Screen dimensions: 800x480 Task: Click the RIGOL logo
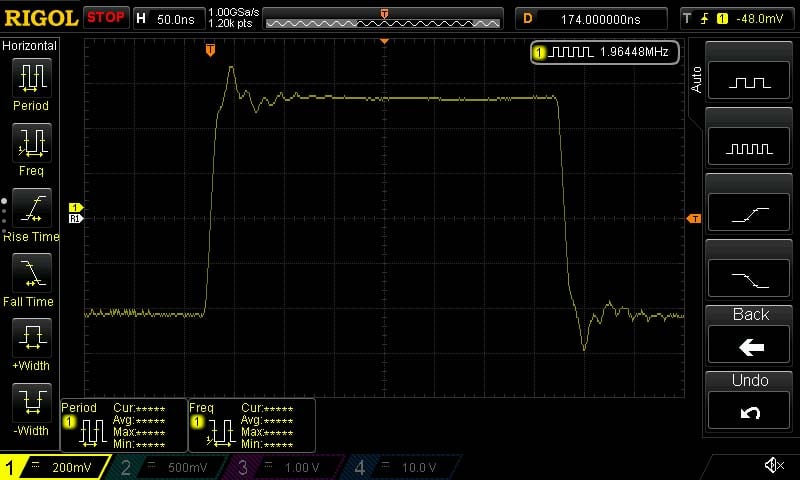pyautogui.click(x=41, y=18)
